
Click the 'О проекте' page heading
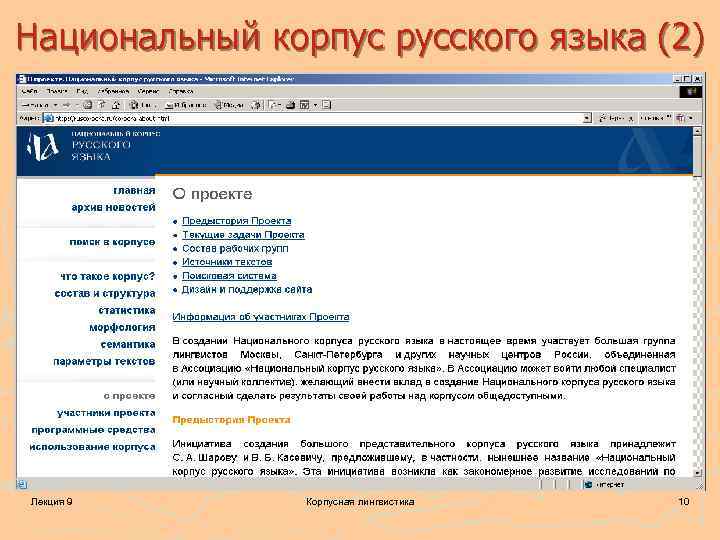tap(212, 194)
